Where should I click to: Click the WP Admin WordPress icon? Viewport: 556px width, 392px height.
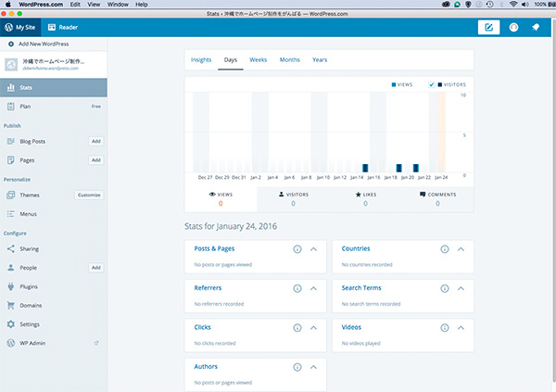coord(11,343)
